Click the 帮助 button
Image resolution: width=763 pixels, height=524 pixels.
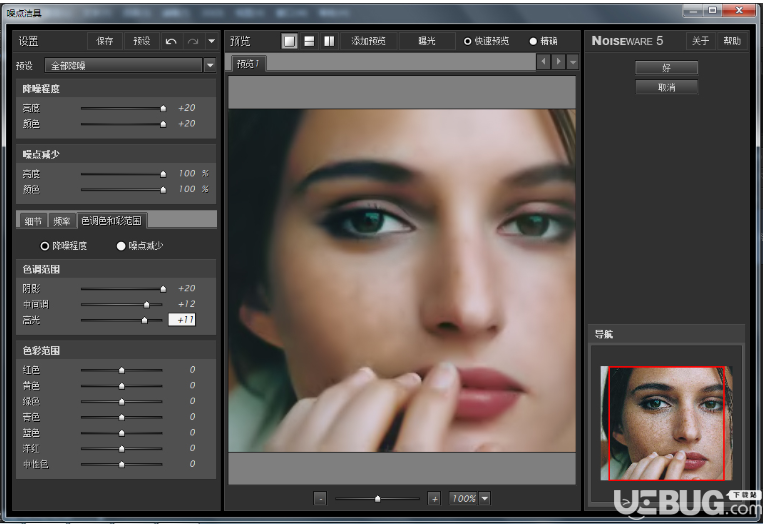731,41
